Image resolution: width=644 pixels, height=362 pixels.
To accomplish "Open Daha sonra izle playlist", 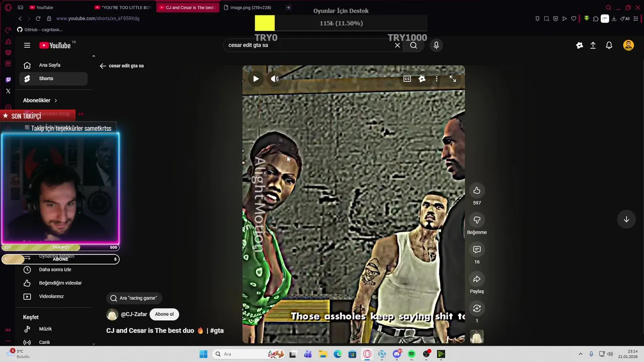I will (x=53, y=269).
